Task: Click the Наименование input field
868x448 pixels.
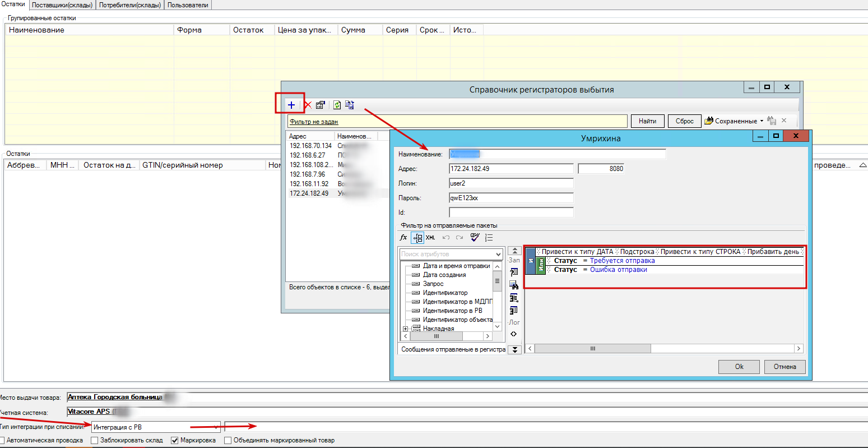Action: [558, 154]
